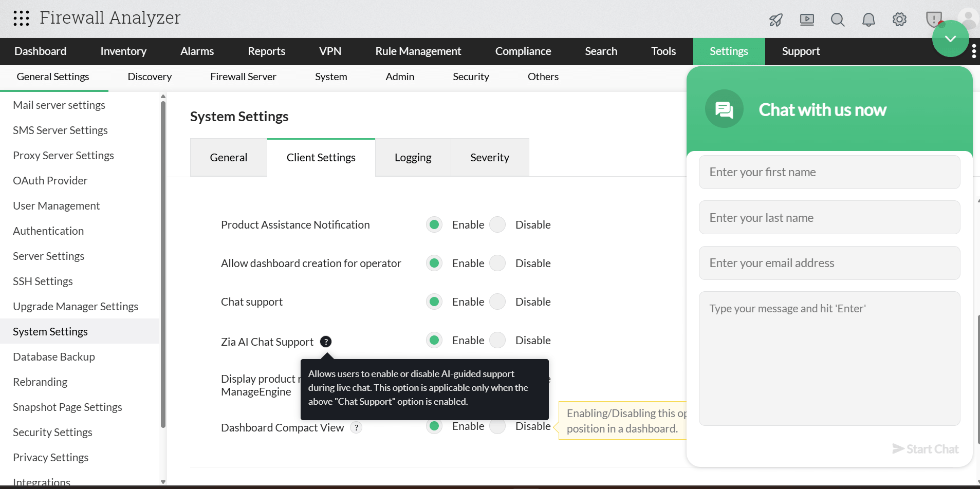Open the apps grid launcher icon
Screen dimensions: 980x489
21,18
